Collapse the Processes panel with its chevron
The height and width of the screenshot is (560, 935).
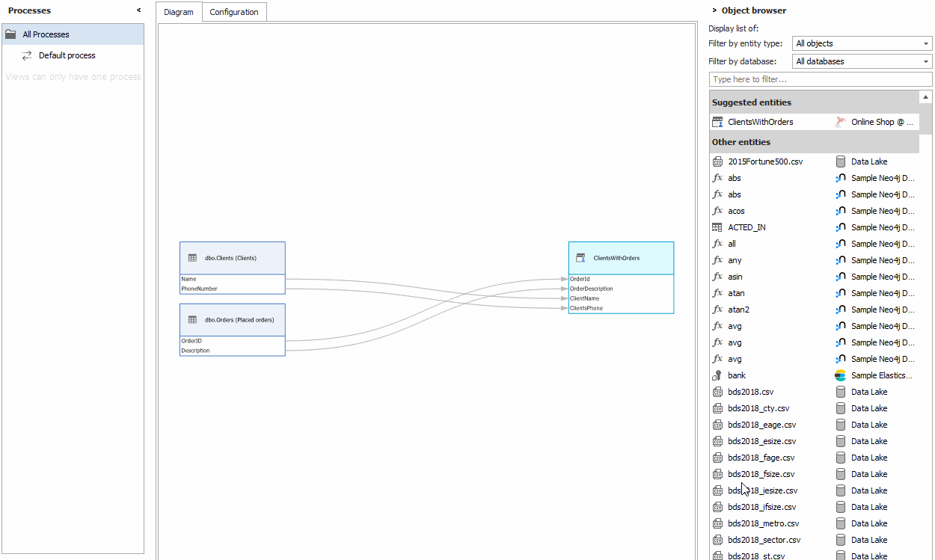tap(138, 10)
